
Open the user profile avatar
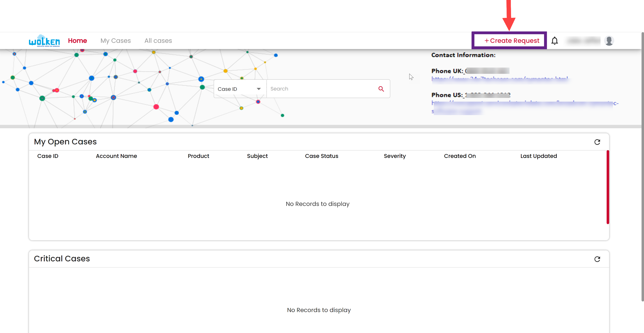click(609, 41)
